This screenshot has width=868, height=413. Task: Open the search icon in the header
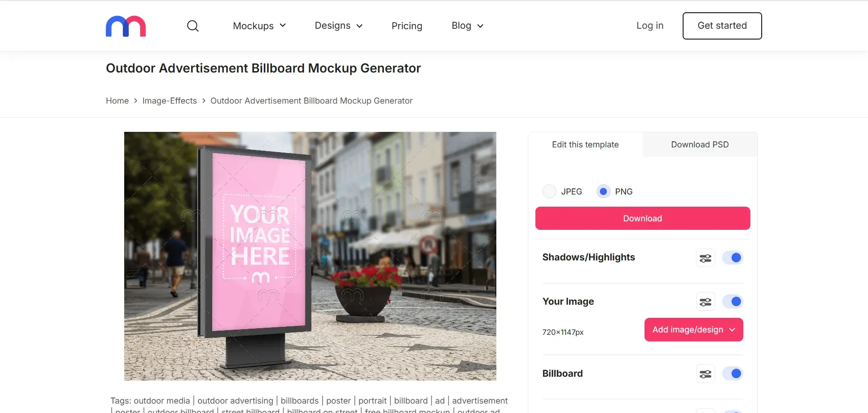point(192,26)
